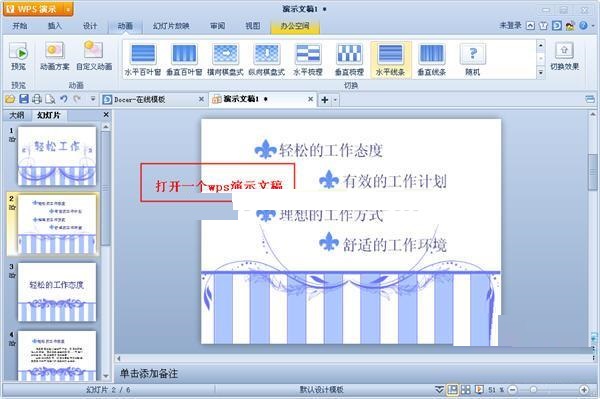The image size is (600, 399).
Task: Click zoom in plus button
Action: pyautogui.click(x=584, y=390)
